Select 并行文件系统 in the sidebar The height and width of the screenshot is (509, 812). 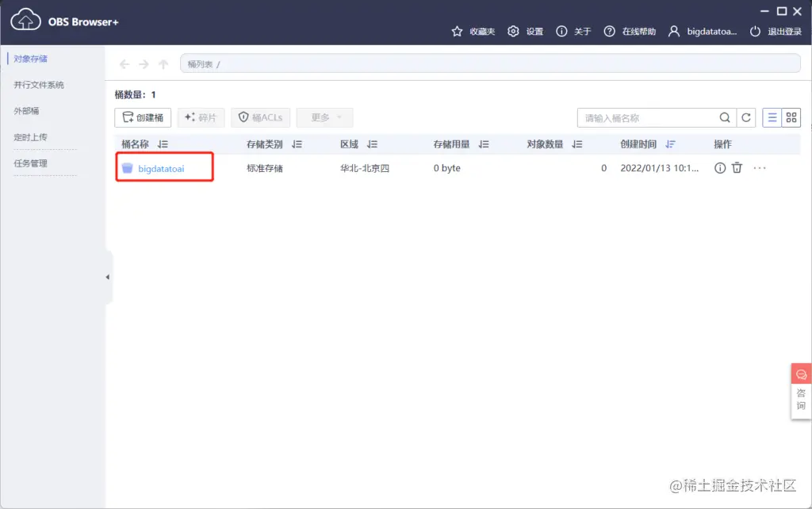pos(39,84)
